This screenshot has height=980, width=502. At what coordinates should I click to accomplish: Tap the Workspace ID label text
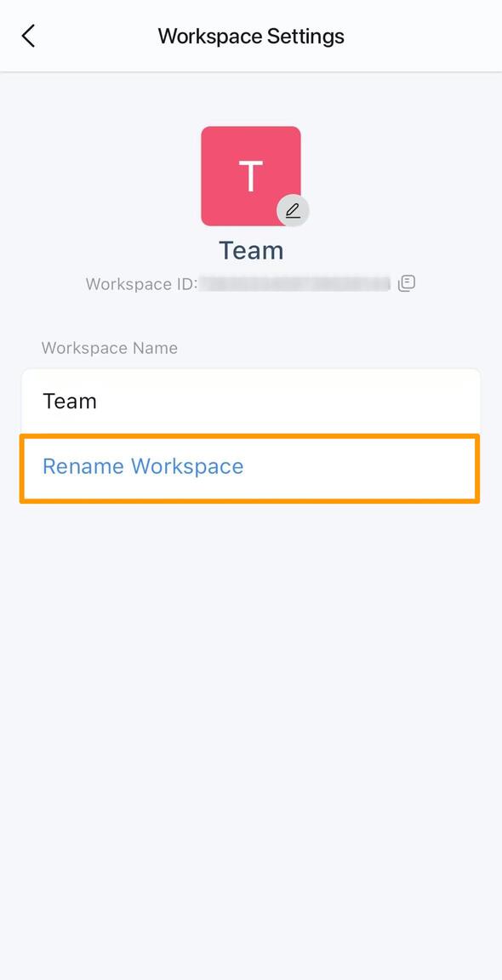pos(141,284)
